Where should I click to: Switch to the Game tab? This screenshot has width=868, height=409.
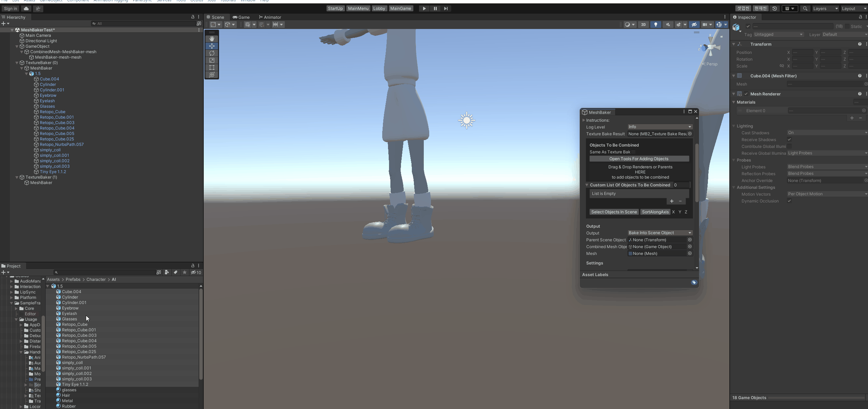click(241, 17)
